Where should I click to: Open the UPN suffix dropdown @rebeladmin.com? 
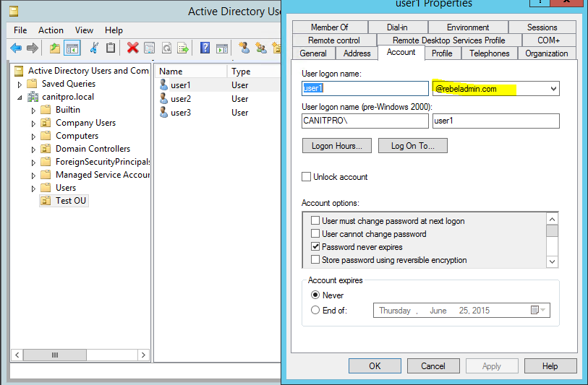tap(553, 88)
